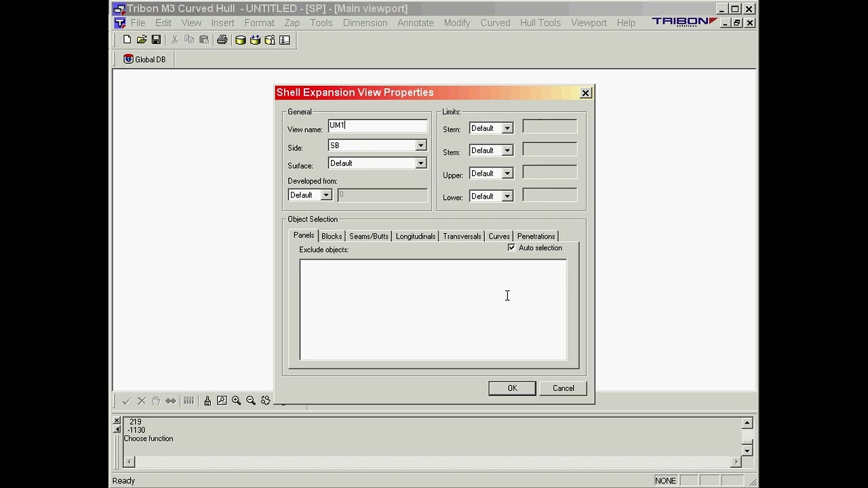Viewport: 868px width, 488px height.
Task: Click the Paste clipboard toolbar icon
Action: (x=203, y=40)
